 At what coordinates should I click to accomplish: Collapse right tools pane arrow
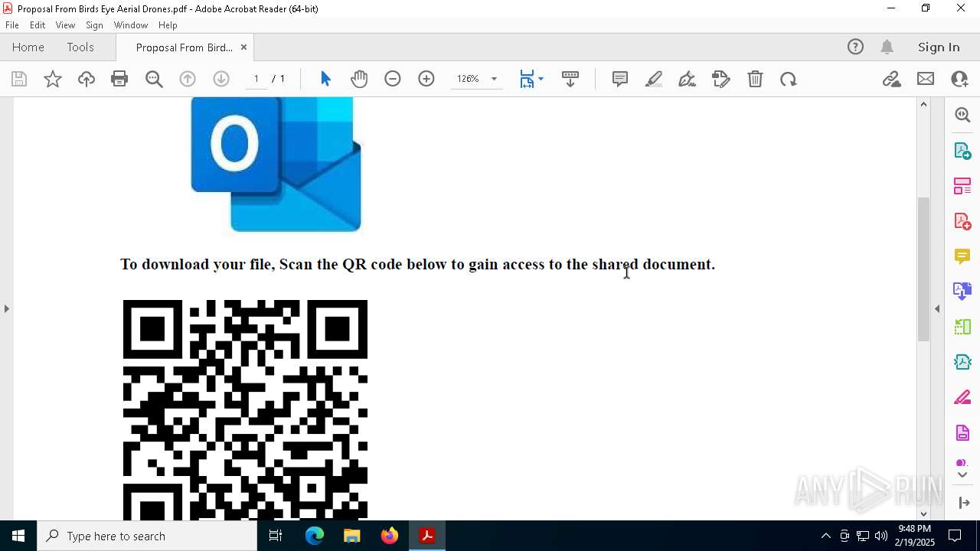tap(937, 308)
